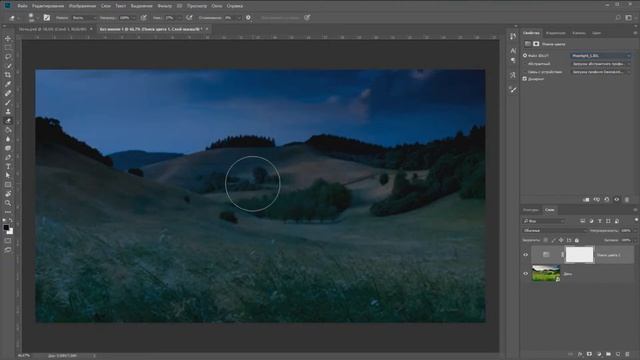The width and height of the screenshot is (640, 360).
Task: Toggle the Дизеринг checkbox
Action: (x=525, y=79)
